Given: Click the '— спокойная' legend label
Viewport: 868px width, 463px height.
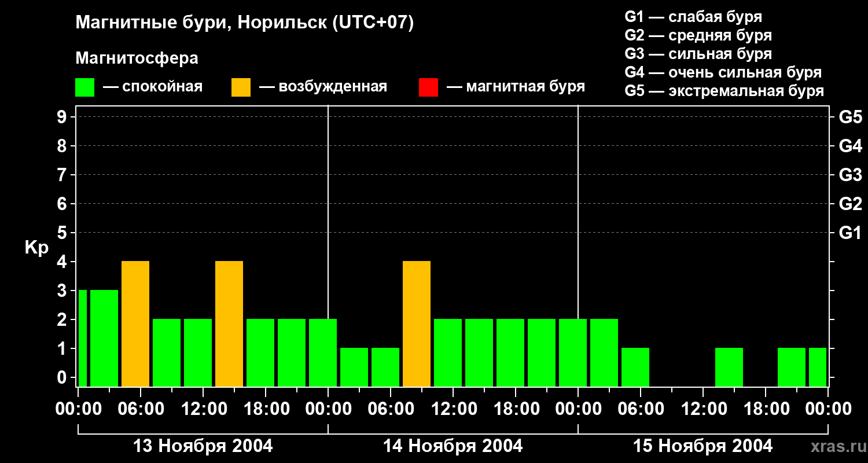Looking at the screenshot, I should [x=153, y=87].
